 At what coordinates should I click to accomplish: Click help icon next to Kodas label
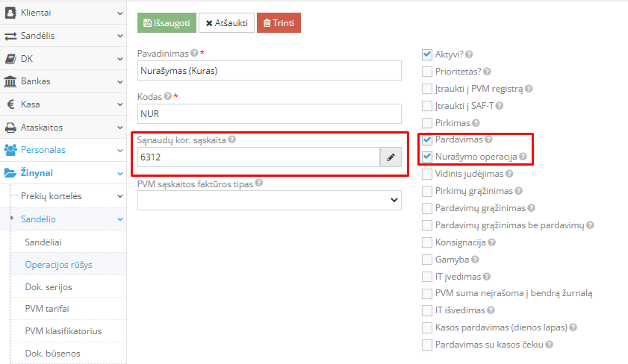pos(168,96)
